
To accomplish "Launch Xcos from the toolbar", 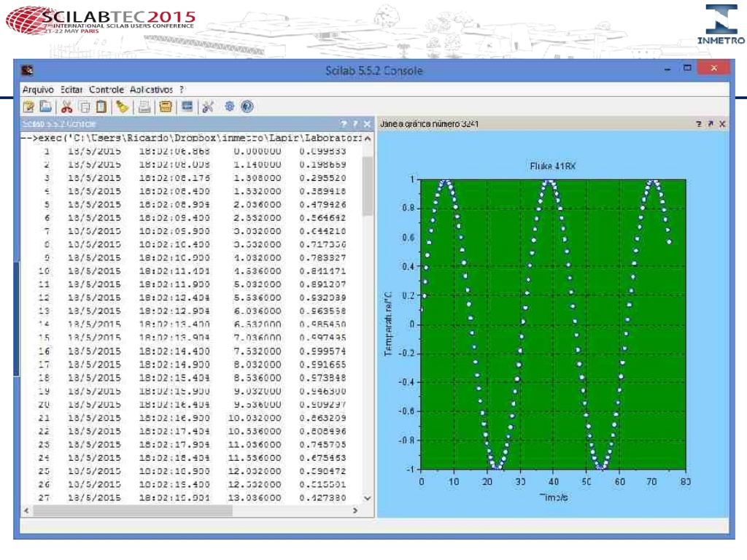I will [x=187, y=106].
